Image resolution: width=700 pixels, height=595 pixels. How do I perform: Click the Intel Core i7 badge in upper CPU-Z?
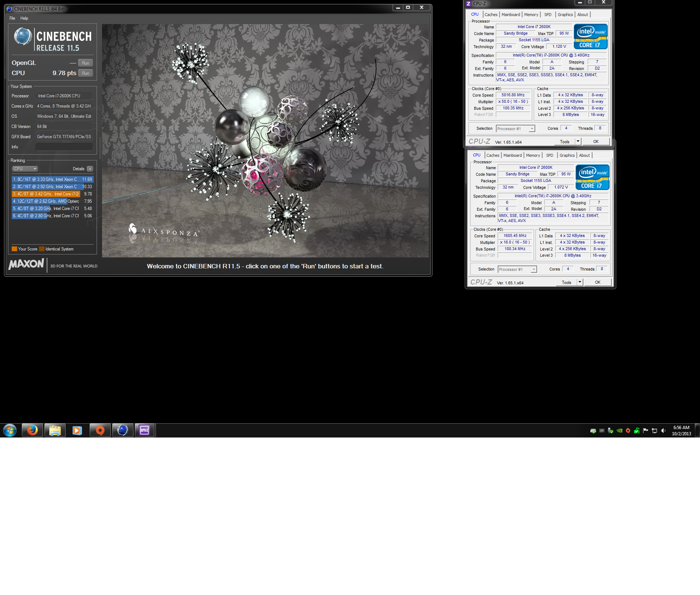click(591, 36)
